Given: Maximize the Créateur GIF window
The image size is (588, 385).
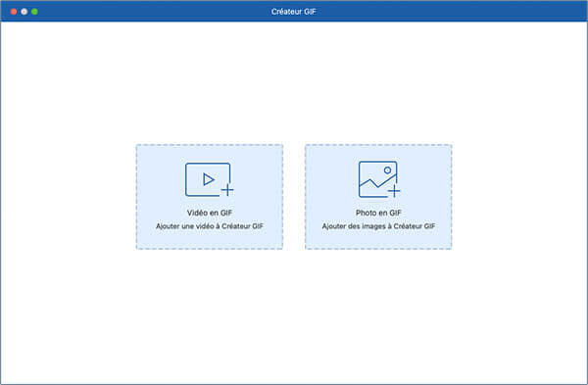Looking at the screenshot, I should 34,12.
